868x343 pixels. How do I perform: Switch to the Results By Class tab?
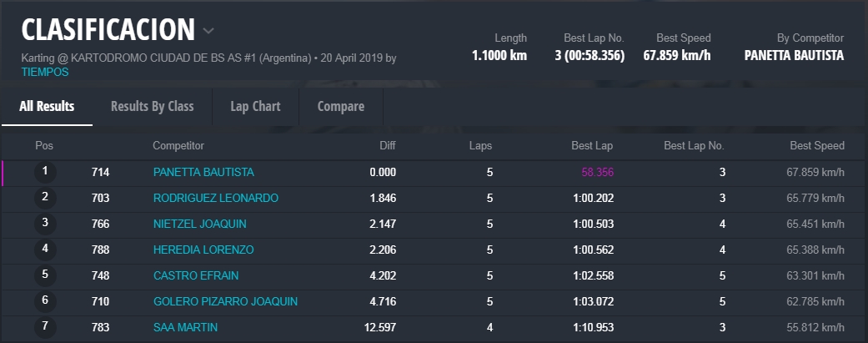coord(152,106)
